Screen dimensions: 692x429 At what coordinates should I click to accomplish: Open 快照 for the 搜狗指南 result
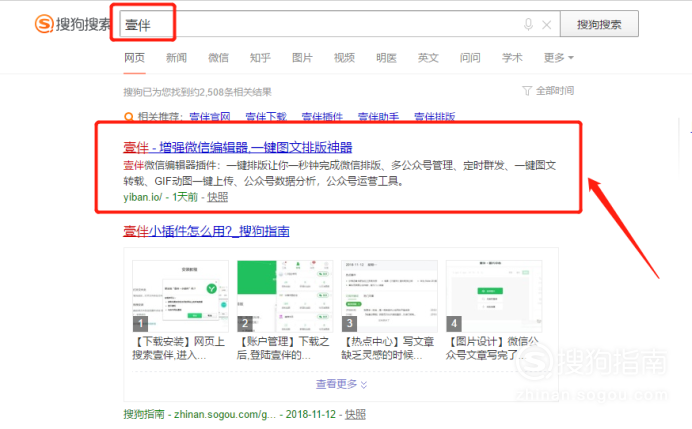(x=355, y=414)
